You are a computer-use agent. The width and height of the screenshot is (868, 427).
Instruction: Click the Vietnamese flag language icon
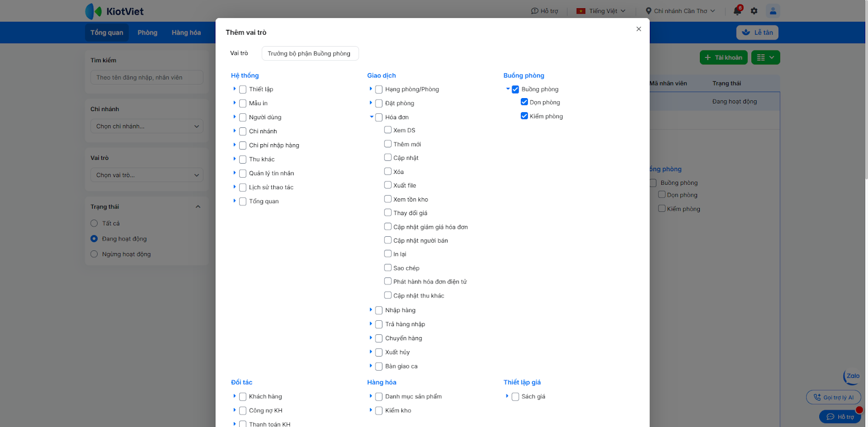[x=581, y=11]
